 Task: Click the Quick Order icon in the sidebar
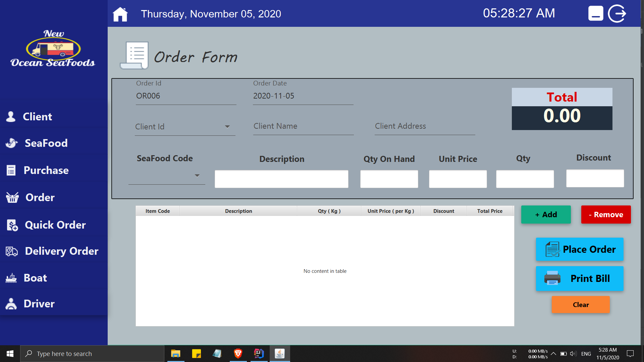(x=11, y=225)
